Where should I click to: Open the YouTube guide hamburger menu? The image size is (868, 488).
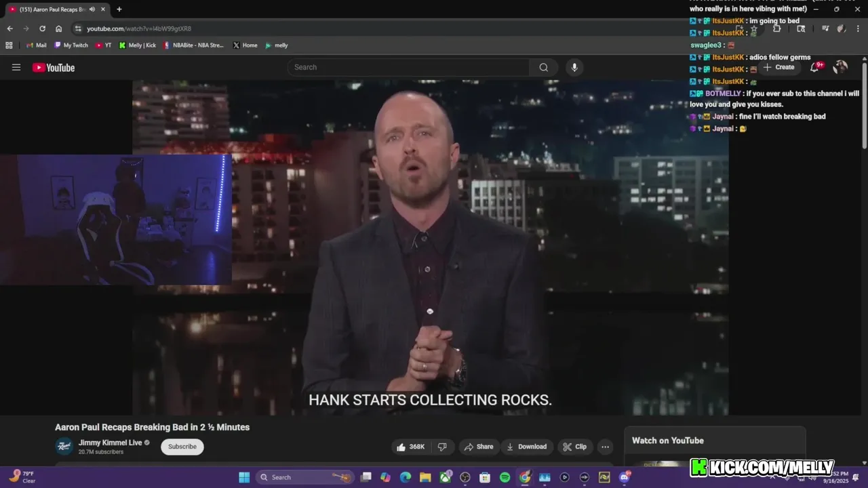(x=16, y=67)
